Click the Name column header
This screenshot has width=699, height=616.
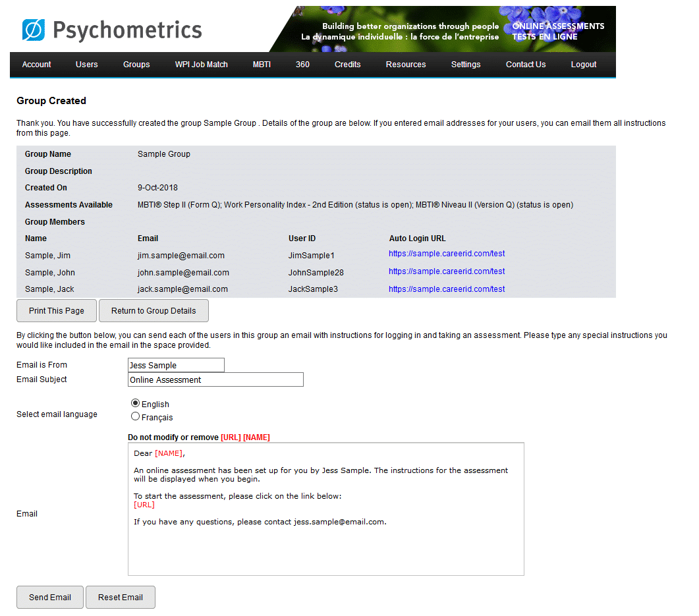[36, 238]
